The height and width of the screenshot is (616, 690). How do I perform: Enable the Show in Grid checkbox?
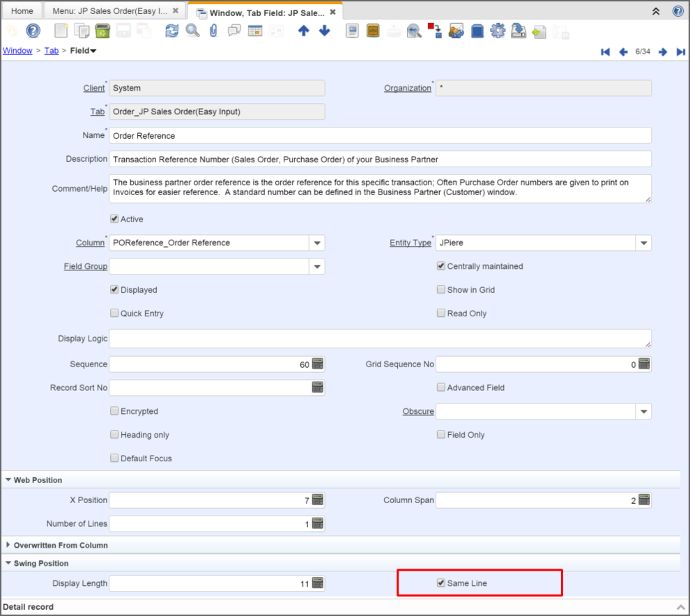tap(441, 290)
